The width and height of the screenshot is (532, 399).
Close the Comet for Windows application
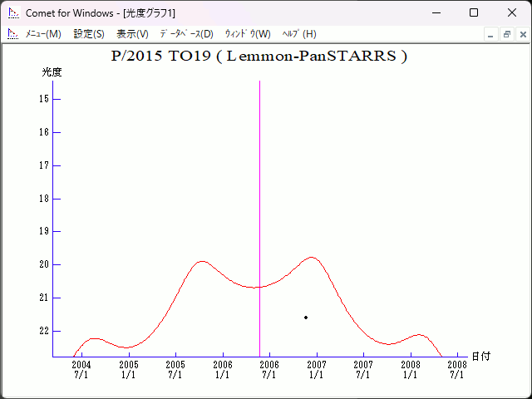(512, 12)
